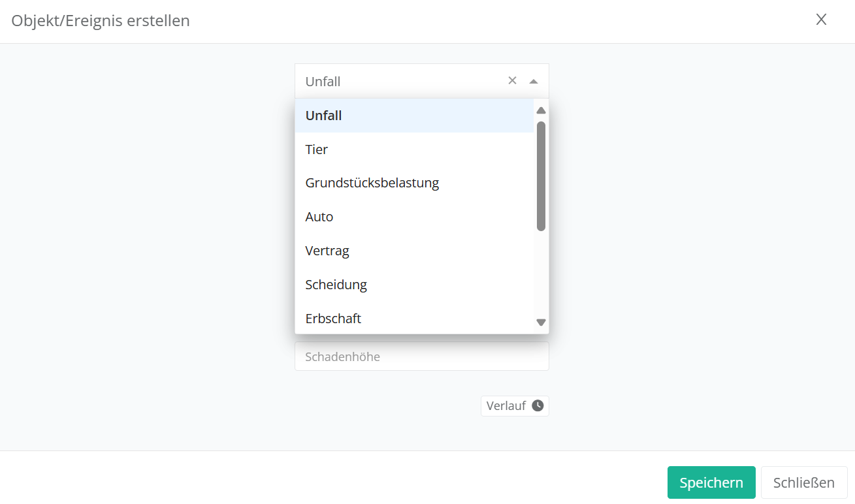Pick the Auto option
This screenshot has height=504, width=855.
coord(414,217)
